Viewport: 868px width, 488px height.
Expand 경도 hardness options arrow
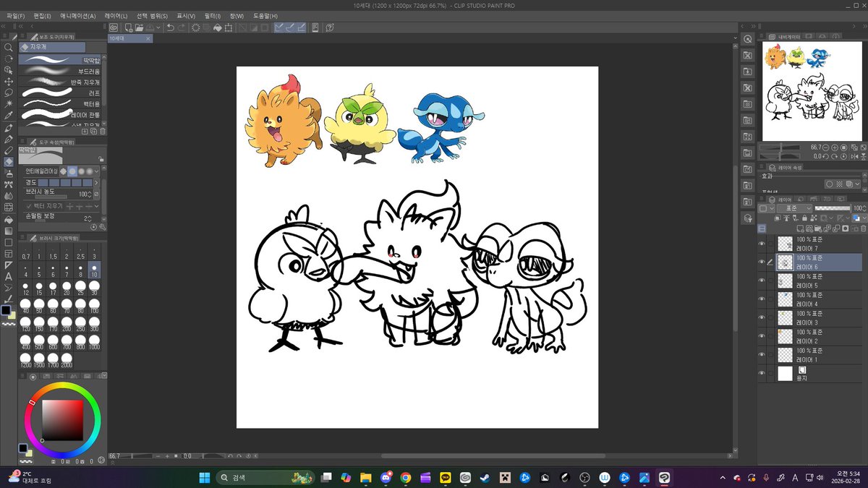pyautogui.click(x=96, y=183)
